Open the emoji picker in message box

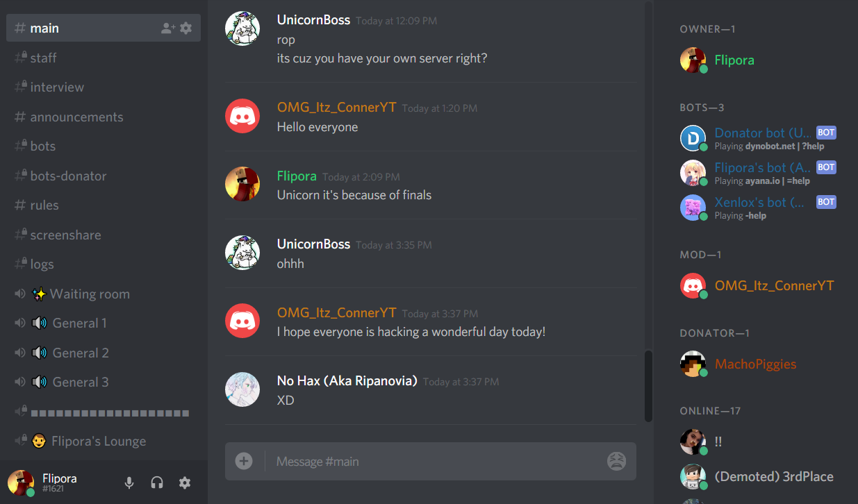(616, 461)
